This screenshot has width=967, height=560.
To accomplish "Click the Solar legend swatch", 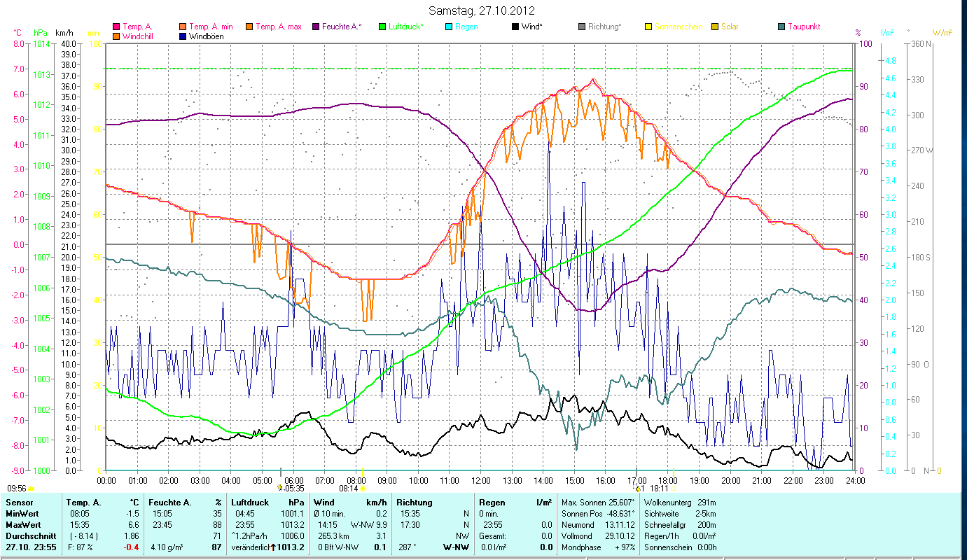I will (x=715, y=27).
